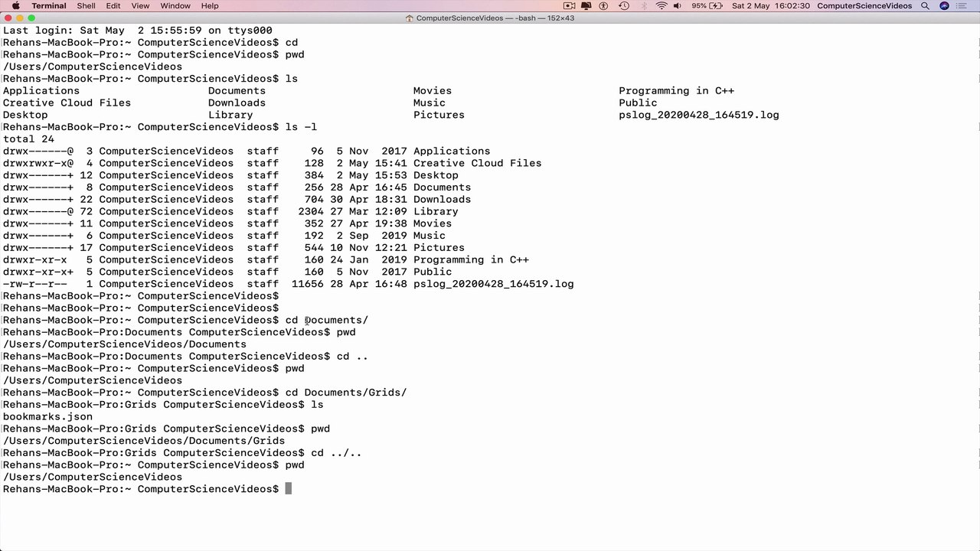Close the Terminal window with red button

click(x=7, y=18)
